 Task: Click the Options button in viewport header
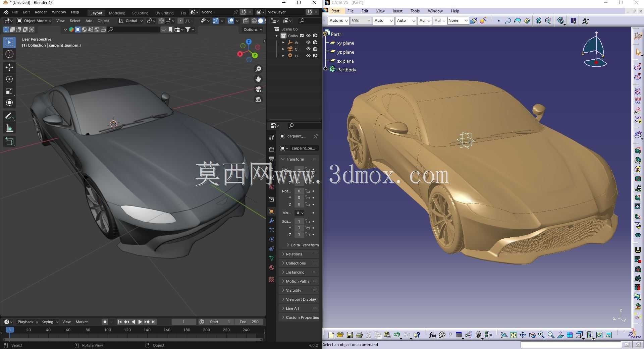[x=253, y=30]
